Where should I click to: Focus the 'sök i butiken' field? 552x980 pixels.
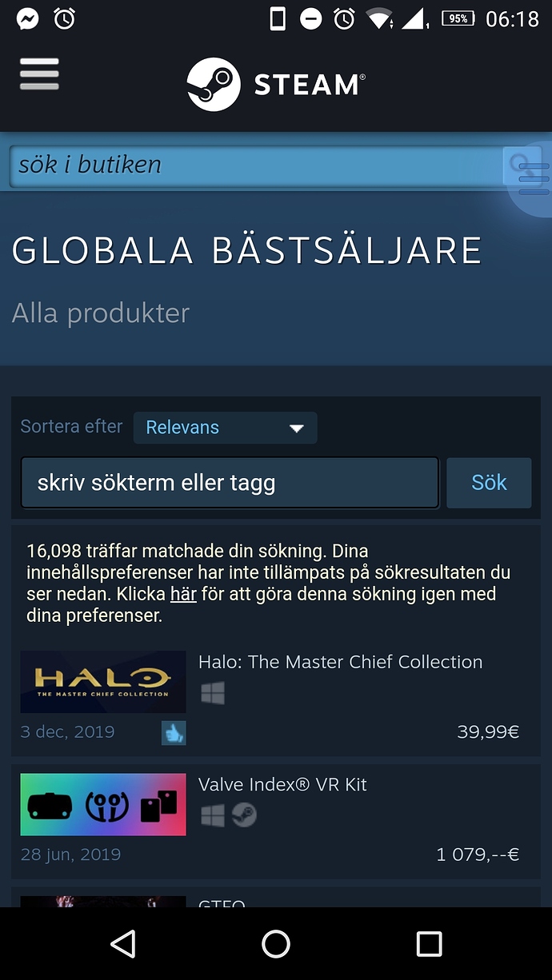click(256, 166)
